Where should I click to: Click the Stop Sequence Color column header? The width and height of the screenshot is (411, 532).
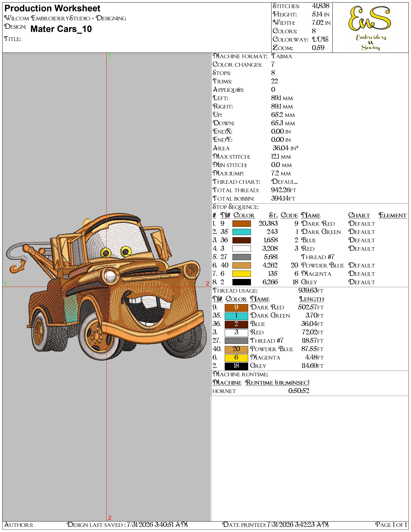[244, 215]
